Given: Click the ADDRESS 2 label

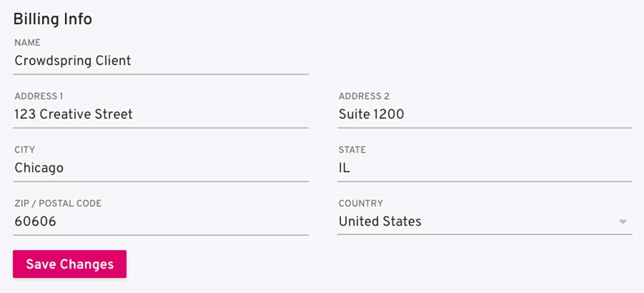Looking at the screenshot, I should point(364,96).
